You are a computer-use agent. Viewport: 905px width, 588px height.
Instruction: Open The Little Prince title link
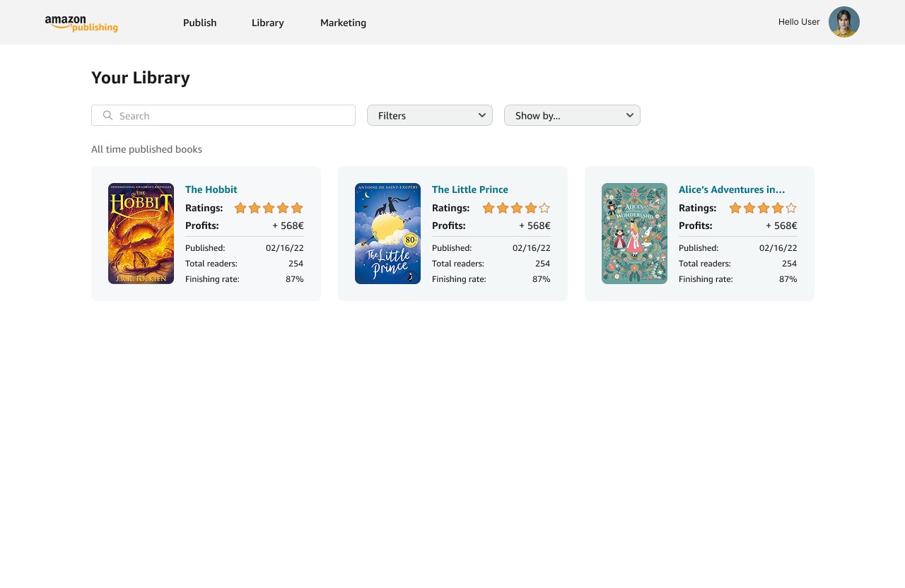470,189
